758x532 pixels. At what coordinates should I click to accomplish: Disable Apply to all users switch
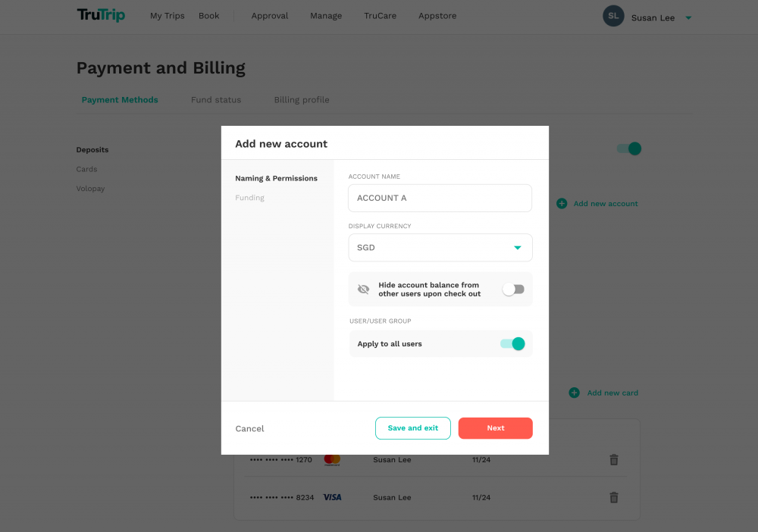click(x=512, y=343)
